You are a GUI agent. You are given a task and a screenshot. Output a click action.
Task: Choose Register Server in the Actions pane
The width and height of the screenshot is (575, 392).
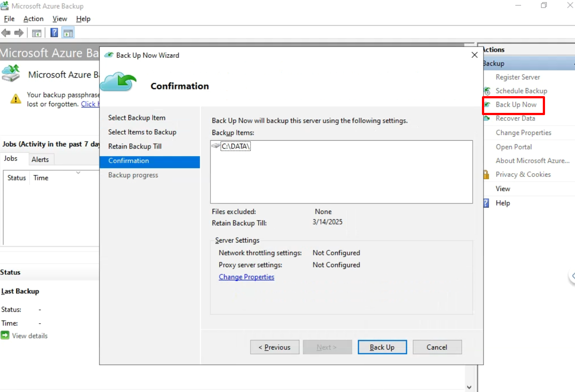[x=518, y=77]
